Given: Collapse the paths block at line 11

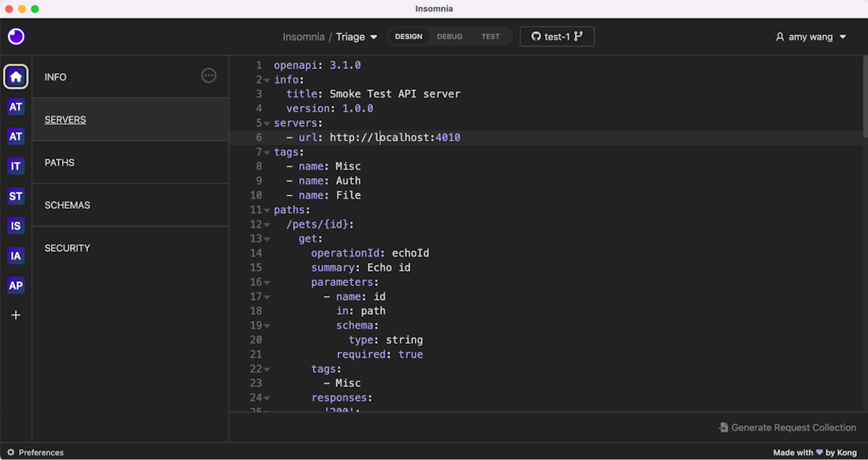Looking at the screenshot, I should [x=267, y=210].
